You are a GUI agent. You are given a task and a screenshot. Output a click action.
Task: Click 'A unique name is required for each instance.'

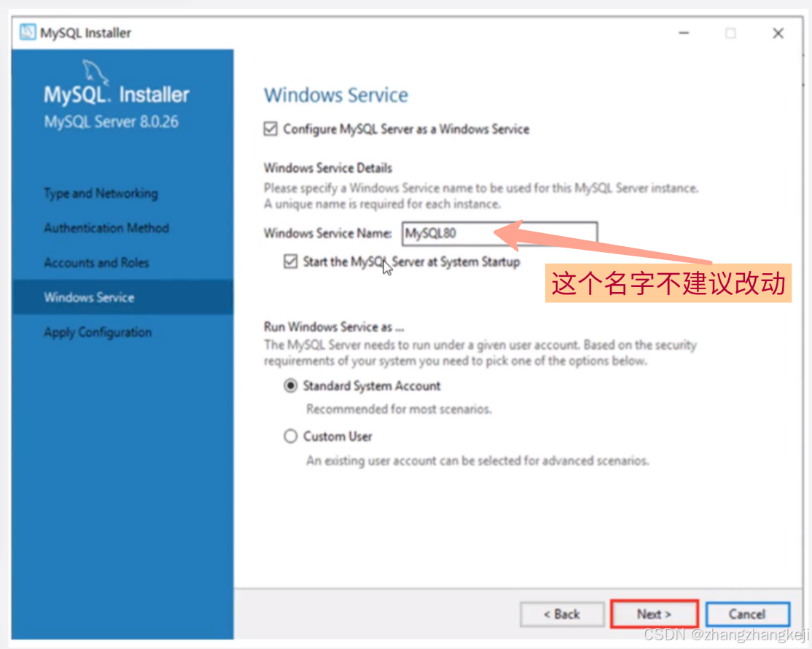(382, 204)
